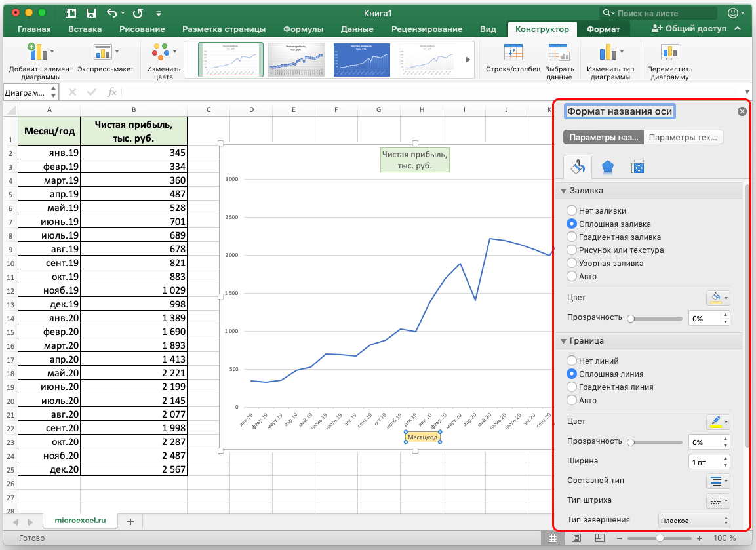Click the cancel X in formula bar
This screenshot has height=550, width=756.
[72, 92]
